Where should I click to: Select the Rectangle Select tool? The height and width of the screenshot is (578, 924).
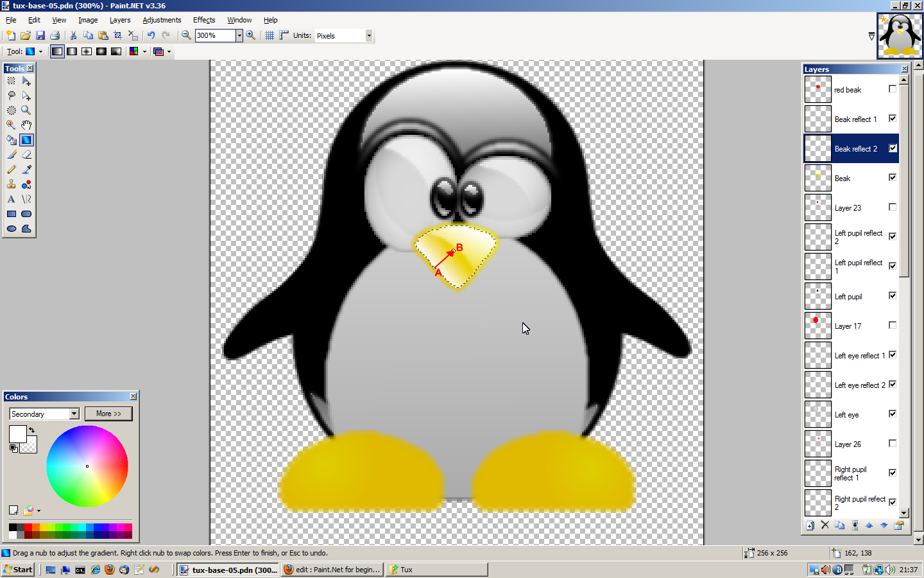(x=12, y=81)
